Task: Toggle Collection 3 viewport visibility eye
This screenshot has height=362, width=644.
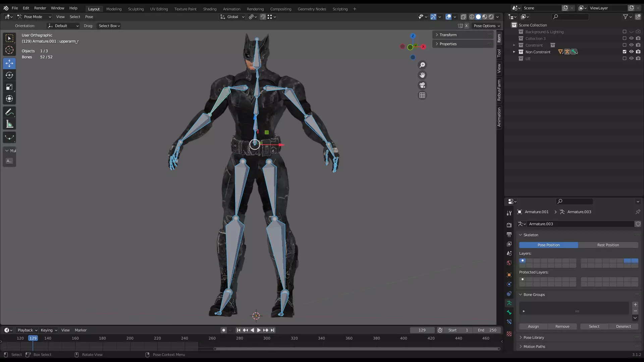Action: pyautogui.click(x=631, y=38)
